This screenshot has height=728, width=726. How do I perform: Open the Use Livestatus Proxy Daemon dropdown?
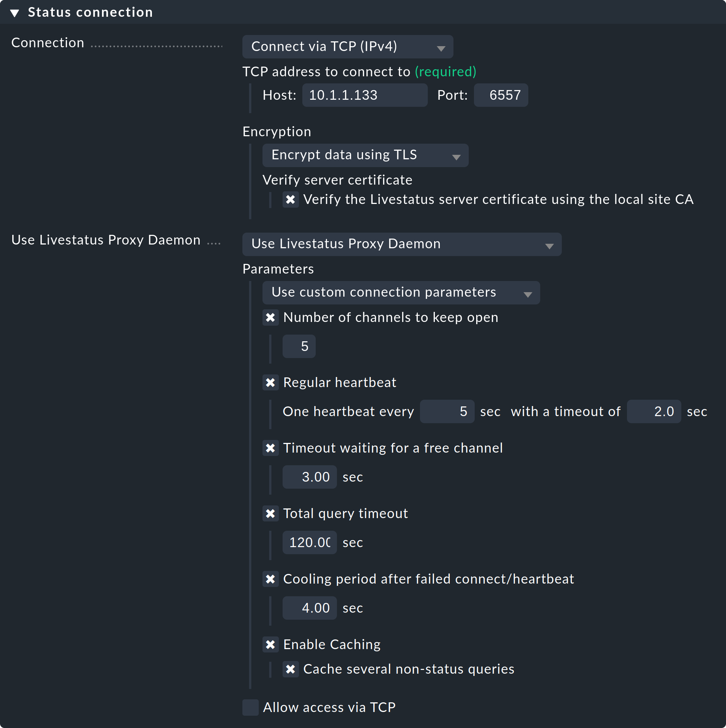coord(401,244)
